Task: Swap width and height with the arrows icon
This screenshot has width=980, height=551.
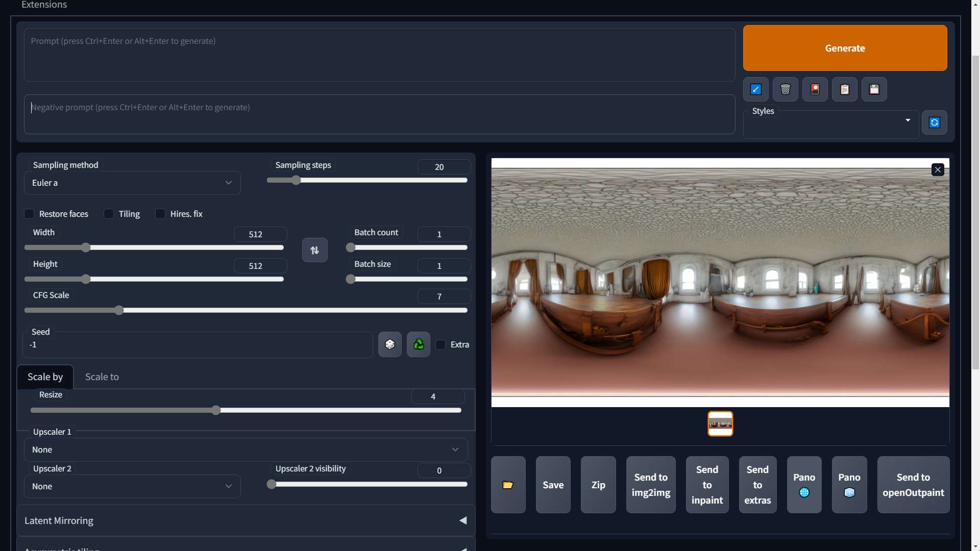Action: tap(314, 250)
